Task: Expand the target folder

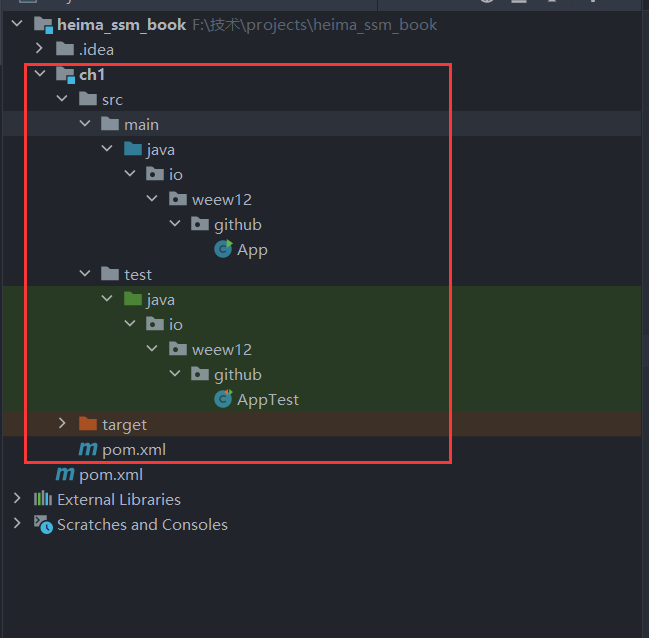Action: click(x=62, y=423)
